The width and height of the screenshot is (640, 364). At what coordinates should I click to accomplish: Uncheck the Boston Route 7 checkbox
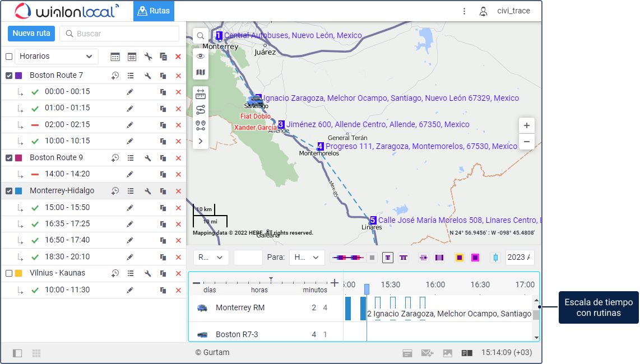pyautogui.click(x=9, y=76)
